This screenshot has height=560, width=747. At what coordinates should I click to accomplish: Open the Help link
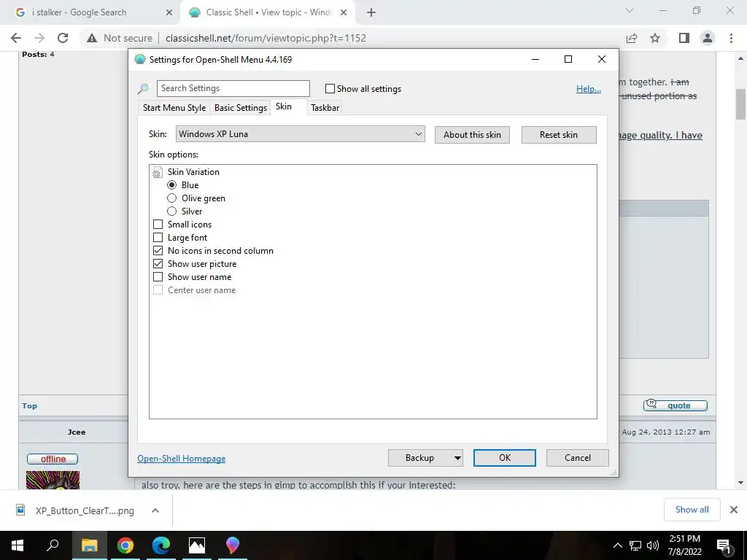pyautogui.click(x=589, y=89)
